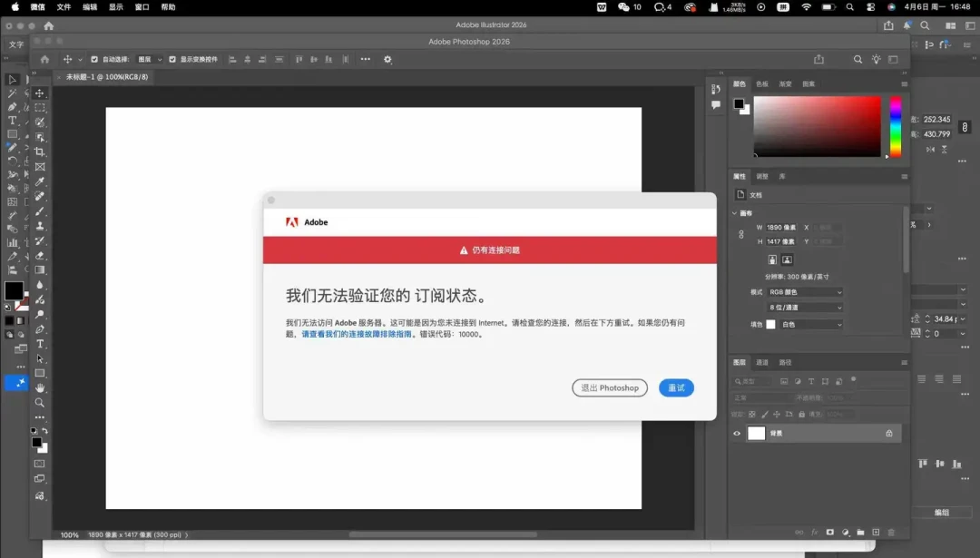The height and width of the screenshot is (558, 980).
Task: Open Photoshop options bar settings gear
Action: point(387,59)
